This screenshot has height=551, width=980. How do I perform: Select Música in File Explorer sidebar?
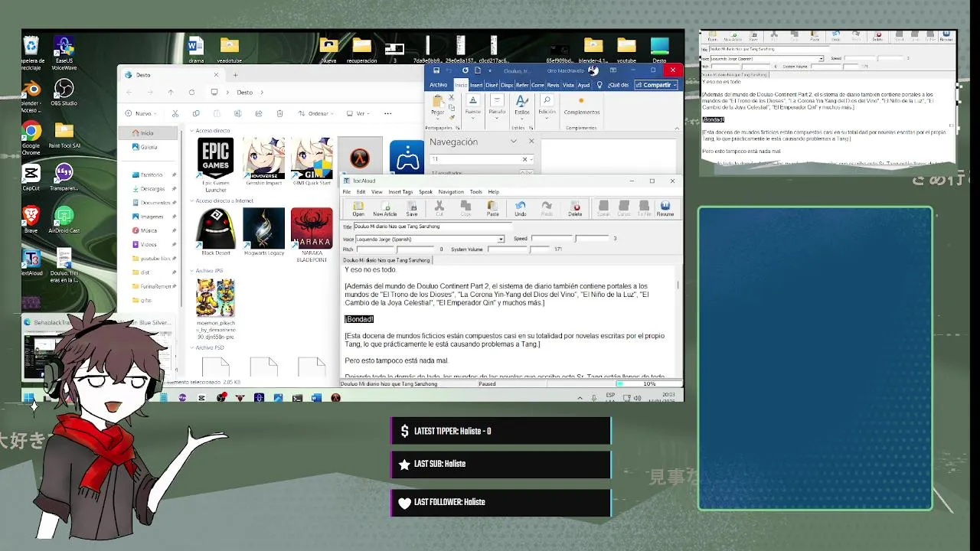tap(149, 230)
